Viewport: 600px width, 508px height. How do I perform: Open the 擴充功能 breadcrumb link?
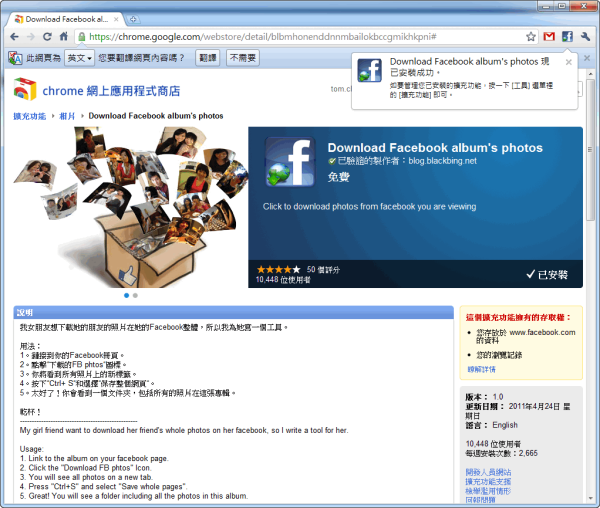pos(29,116)
